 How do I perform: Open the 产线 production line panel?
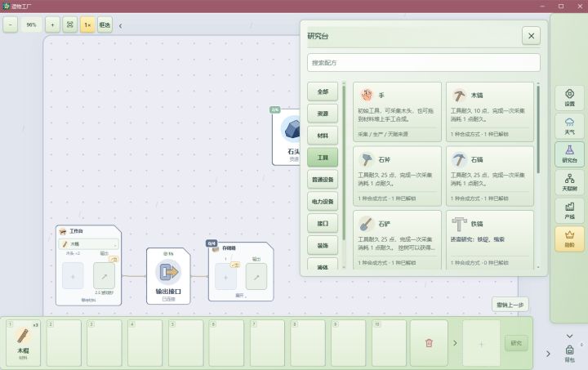pyautogui.click(x=569, y=211)
